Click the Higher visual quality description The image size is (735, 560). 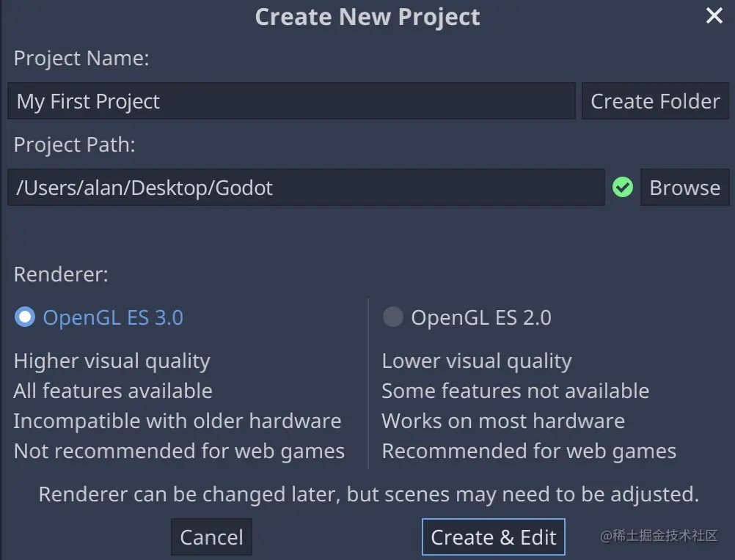coord(112,361)
